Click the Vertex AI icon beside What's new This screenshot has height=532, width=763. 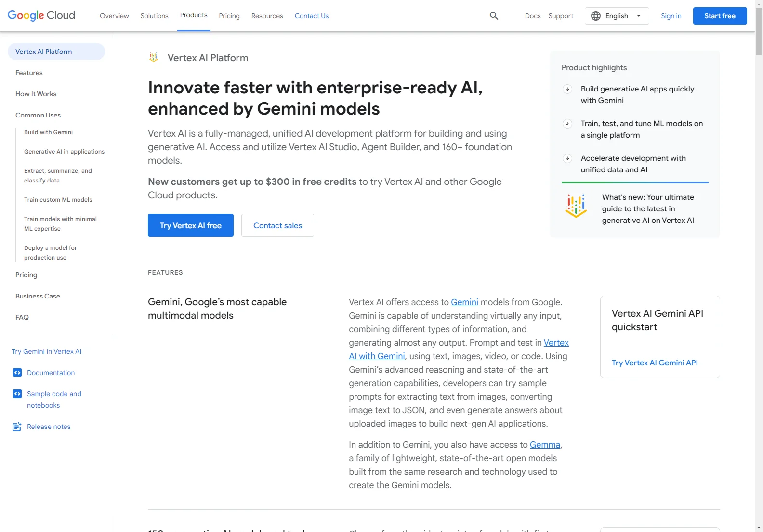576,206
